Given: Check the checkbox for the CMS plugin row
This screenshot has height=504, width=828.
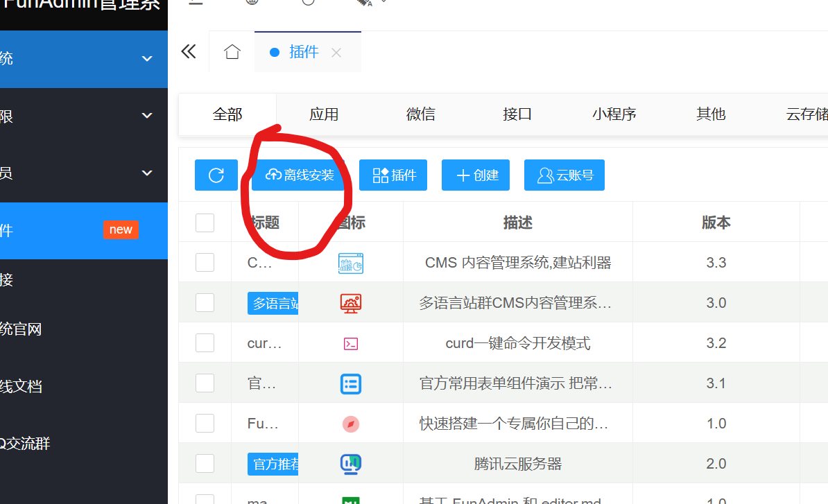Looking at the screenshot, I should click(205, 262).
